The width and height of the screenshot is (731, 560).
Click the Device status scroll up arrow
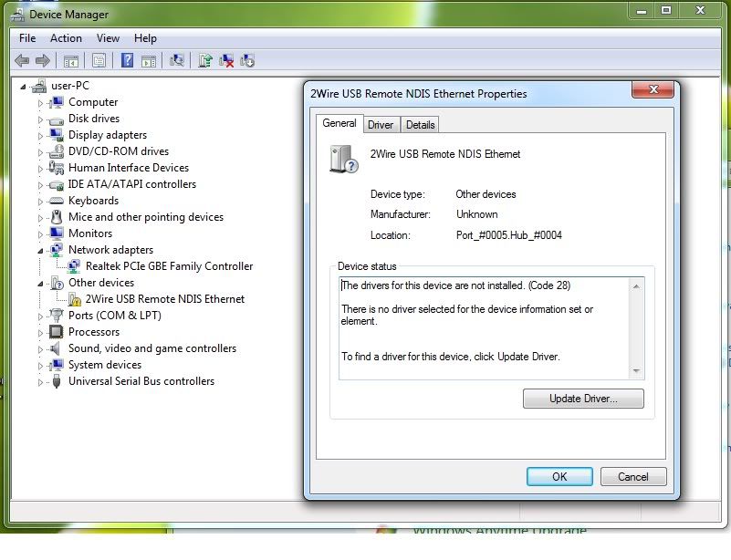(636, 286)
